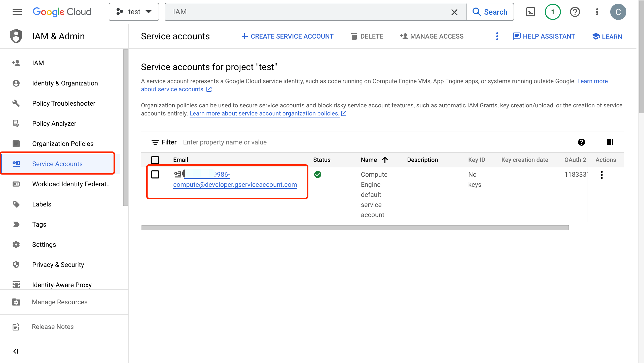
Task: Open Privacy & Security
Action: (x=58, y=265)
